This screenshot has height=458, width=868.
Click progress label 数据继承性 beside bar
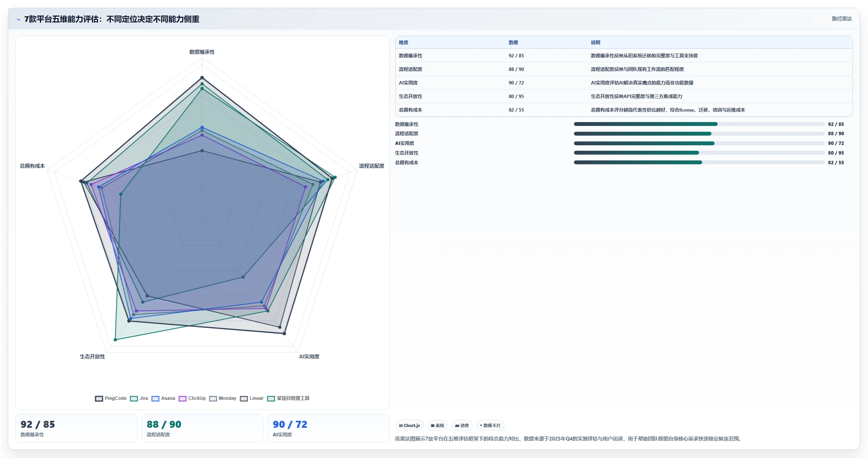pyautogui.click(x=406, y=124)
